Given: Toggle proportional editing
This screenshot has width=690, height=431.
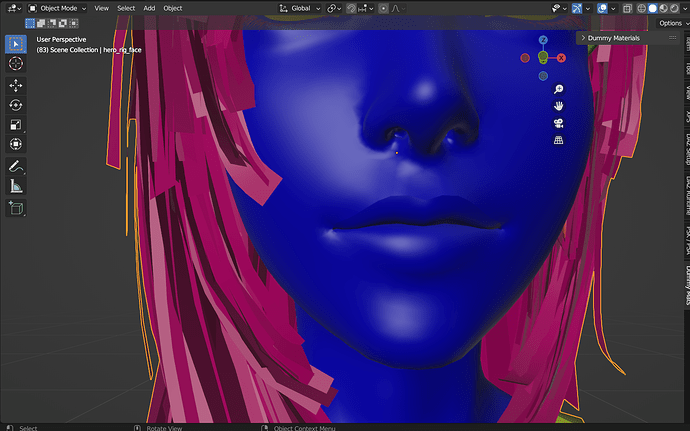Looking at the screenshot, I should click(x=383, y=8).
